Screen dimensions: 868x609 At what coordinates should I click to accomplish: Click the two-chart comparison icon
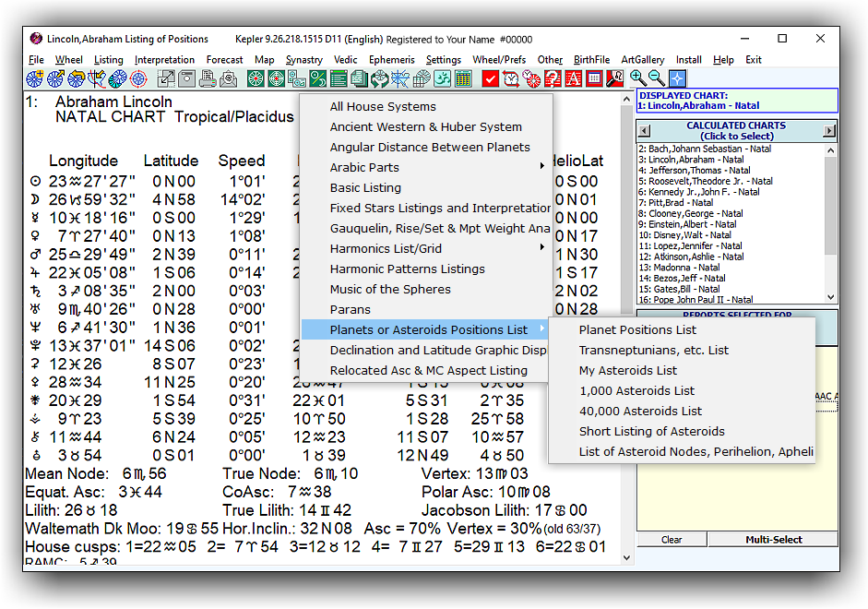(297, 79)
